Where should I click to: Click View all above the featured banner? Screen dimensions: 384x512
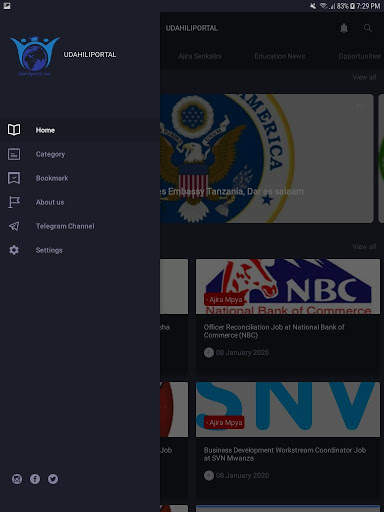pyautogui.click(x=364, y=77)
